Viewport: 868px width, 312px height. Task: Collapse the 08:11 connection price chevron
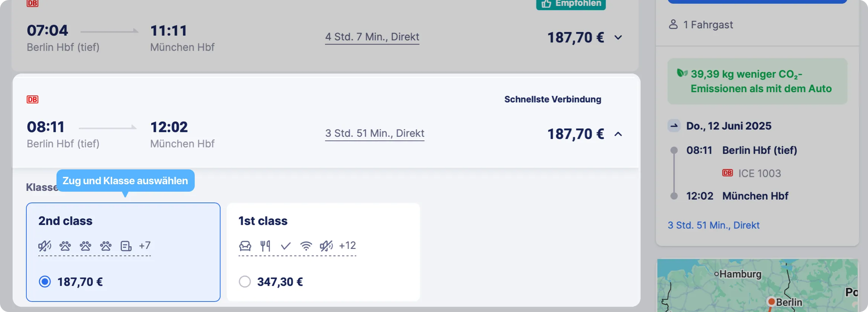click(x=618, y=134)
